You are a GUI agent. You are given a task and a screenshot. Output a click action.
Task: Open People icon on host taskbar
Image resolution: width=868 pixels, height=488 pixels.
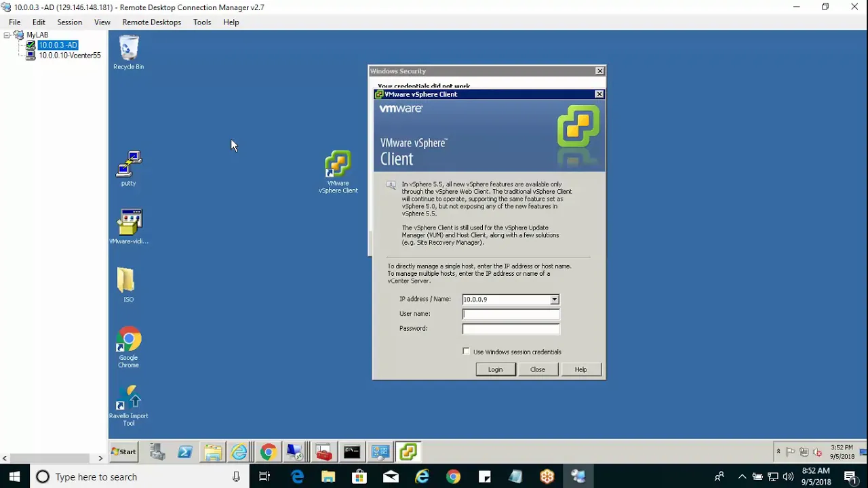coord(719,476)
